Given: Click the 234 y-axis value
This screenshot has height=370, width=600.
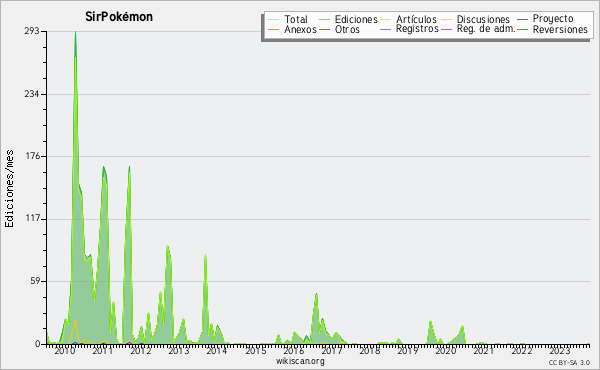Looking at the screenshot, I should point(32,94).
